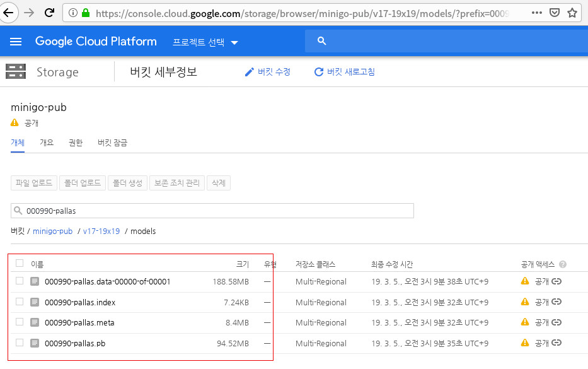
Task: Click the Pocket save icon
Action: pos(555,13)
